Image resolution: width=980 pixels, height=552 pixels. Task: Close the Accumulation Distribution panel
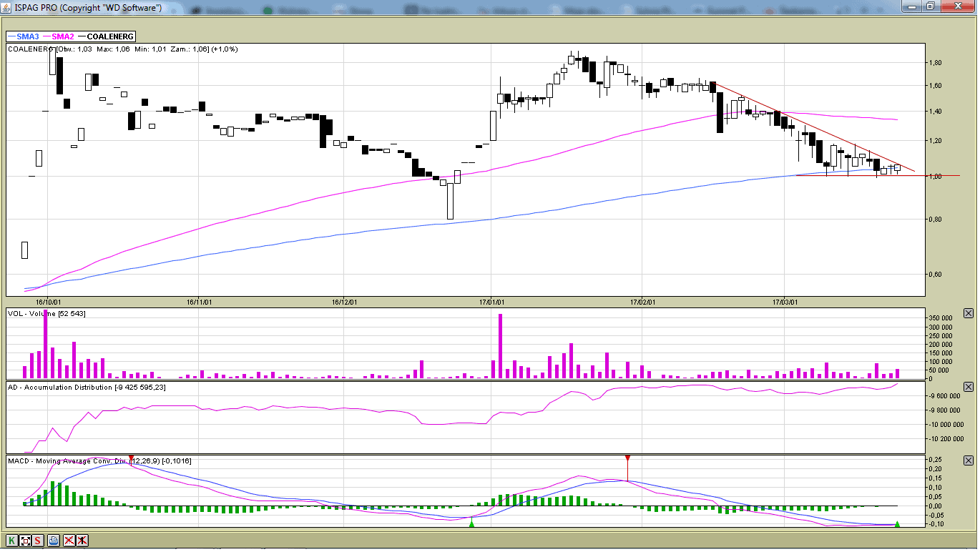[x=969, y=387]
